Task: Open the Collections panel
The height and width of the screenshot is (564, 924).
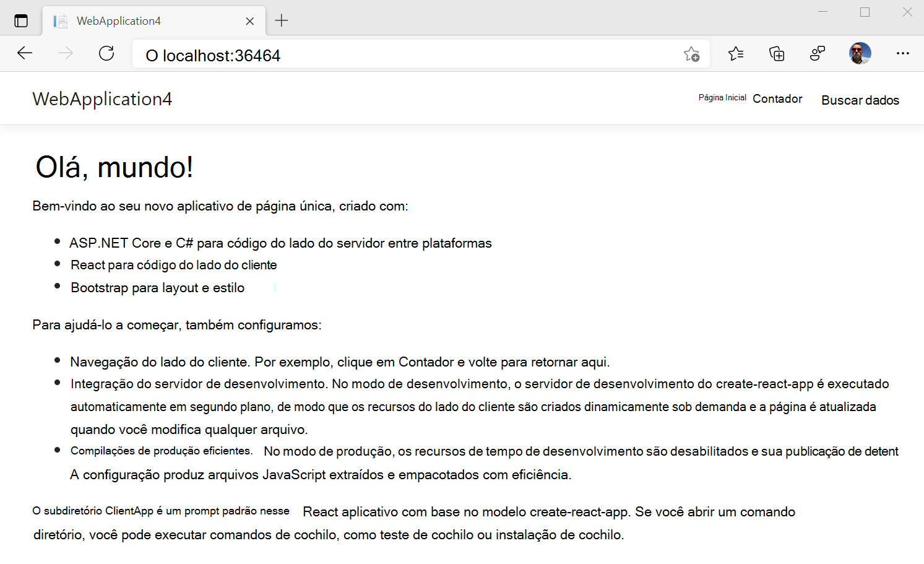Action: point(776,54)
